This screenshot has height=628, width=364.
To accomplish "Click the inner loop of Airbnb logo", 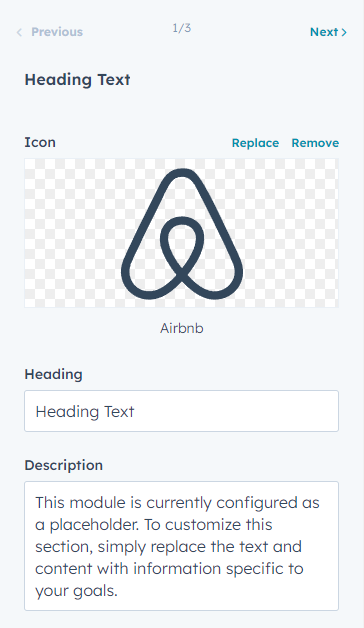I will [x=182, y=240].
